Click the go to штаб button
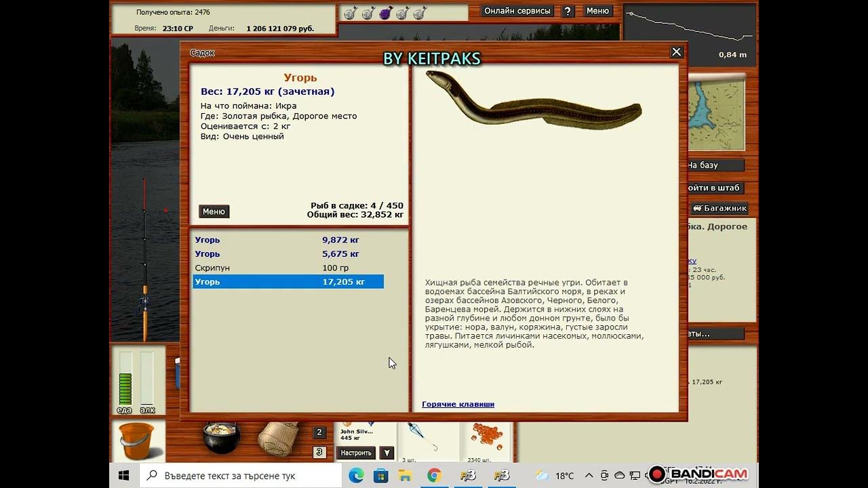 click(x=715, y=188)
